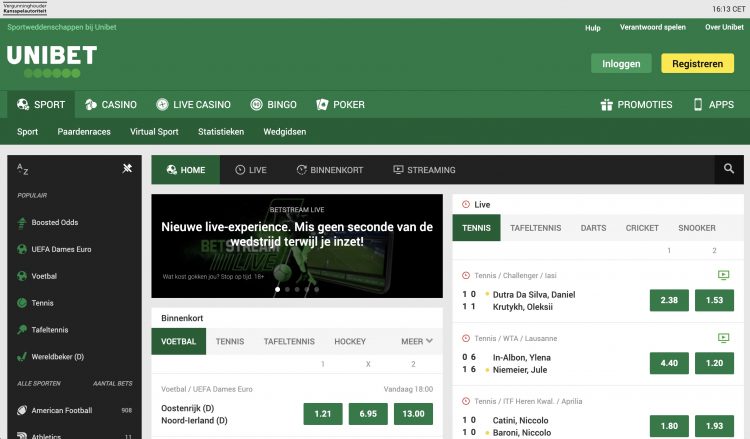Open the A-Z sports sorting icon
The height and width of the screenshot is (439, 750).
(22, 169)
